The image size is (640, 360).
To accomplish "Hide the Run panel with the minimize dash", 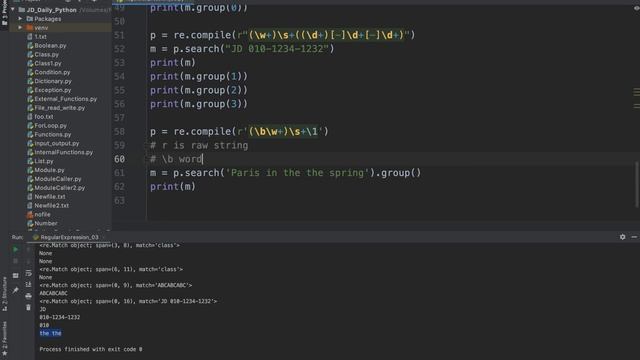I will click(x=634, y=237).
